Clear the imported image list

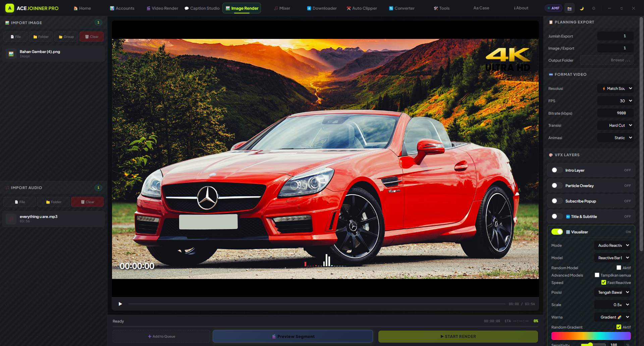[92, 37]
